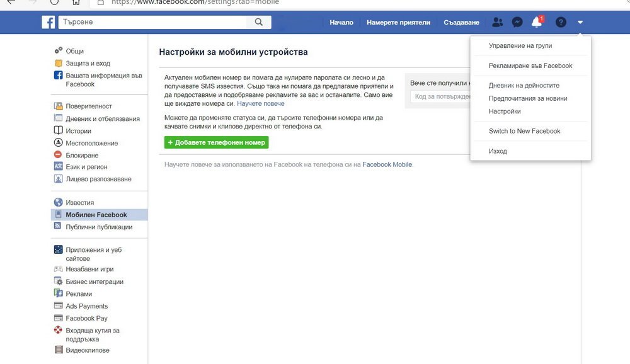Click the Код за потвърждение field
This screenshot has height=364, width=630.
pos(440,96)
